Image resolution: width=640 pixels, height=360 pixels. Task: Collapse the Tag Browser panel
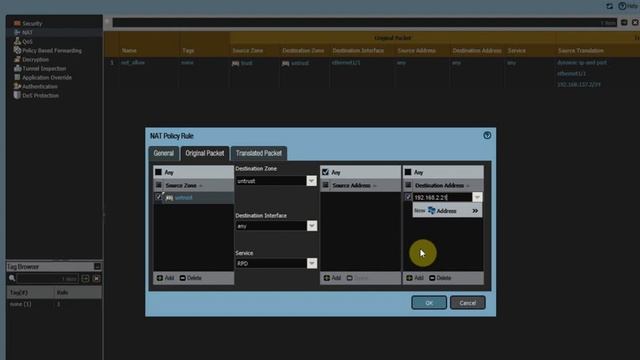97,267
